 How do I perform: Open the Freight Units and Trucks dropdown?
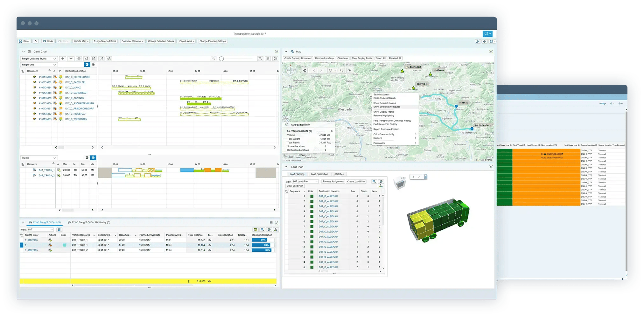pyautogui.click(x=39, y=59)
